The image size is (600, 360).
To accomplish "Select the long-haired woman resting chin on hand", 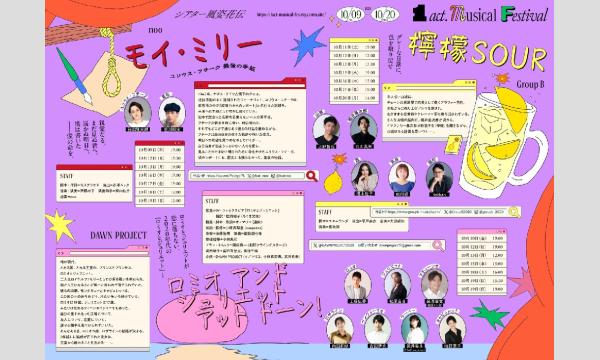I will pyautogui.click(x=364, y=178).
